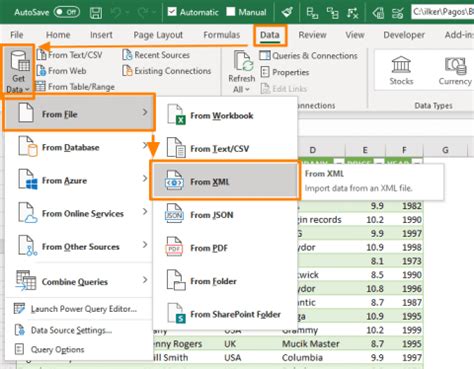474x369 pixels.
Task: Switch to the View tab
Action: point(355,35)
